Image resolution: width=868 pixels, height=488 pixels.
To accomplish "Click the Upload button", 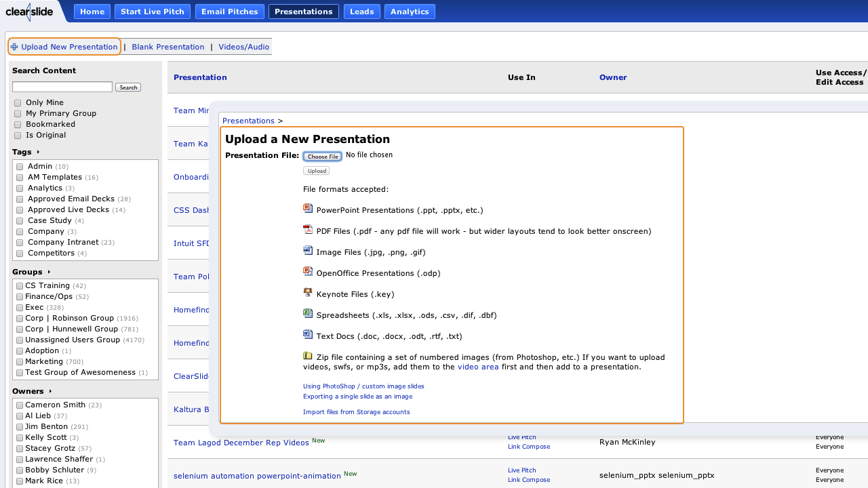I will click(x=317, y=171).
